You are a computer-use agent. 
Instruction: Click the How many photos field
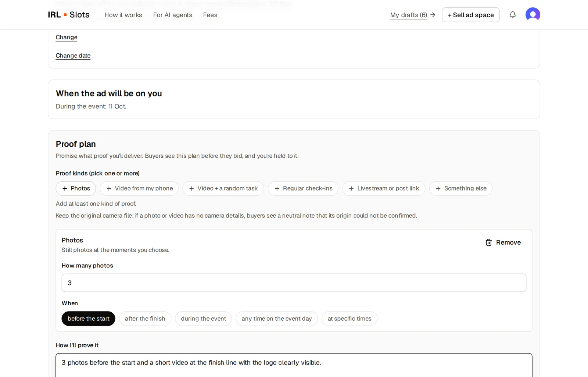[x=294, y=283]
